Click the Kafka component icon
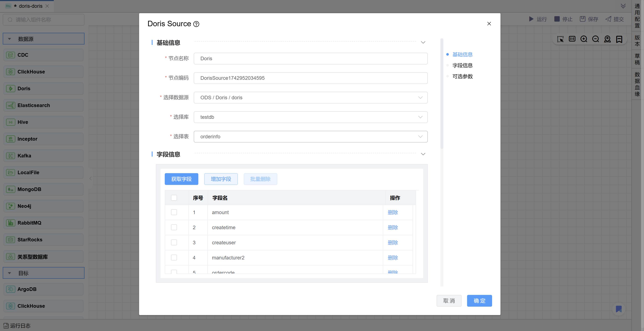 pyautogui.click(x=11, y=156)
